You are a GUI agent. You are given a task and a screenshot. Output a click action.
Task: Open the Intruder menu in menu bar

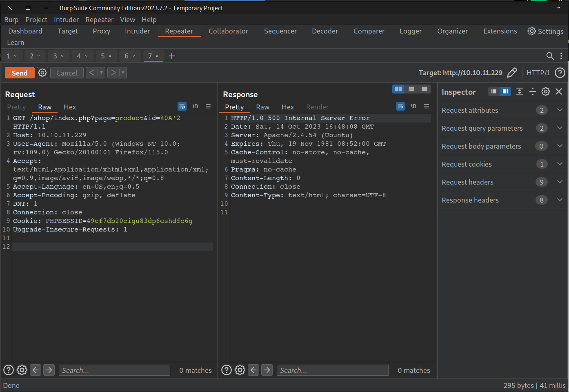(x=66, y=20)
